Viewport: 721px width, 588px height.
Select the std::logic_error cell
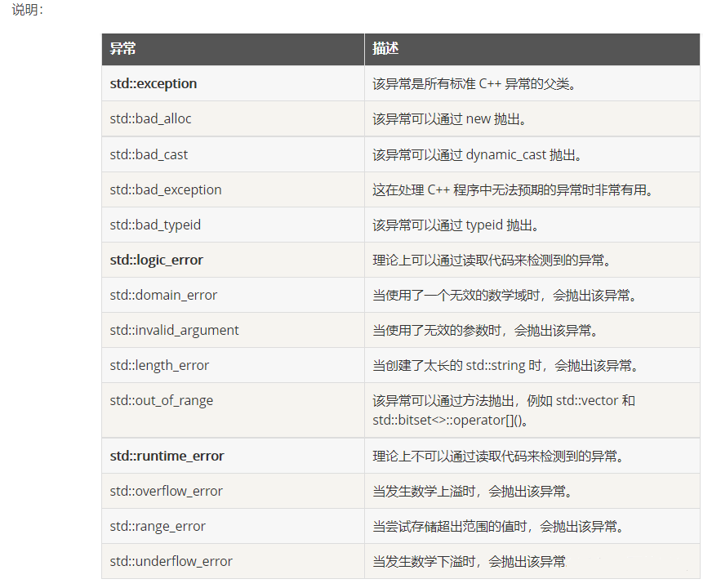coord(233,260)
